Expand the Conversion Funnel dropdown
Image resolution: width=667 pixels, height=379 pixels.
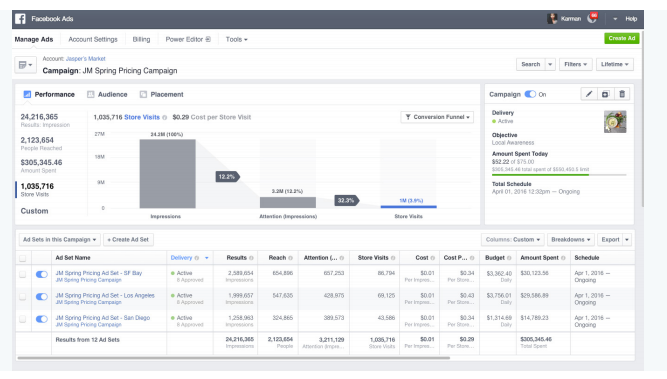pyautogui.click(x=437, y=117)
